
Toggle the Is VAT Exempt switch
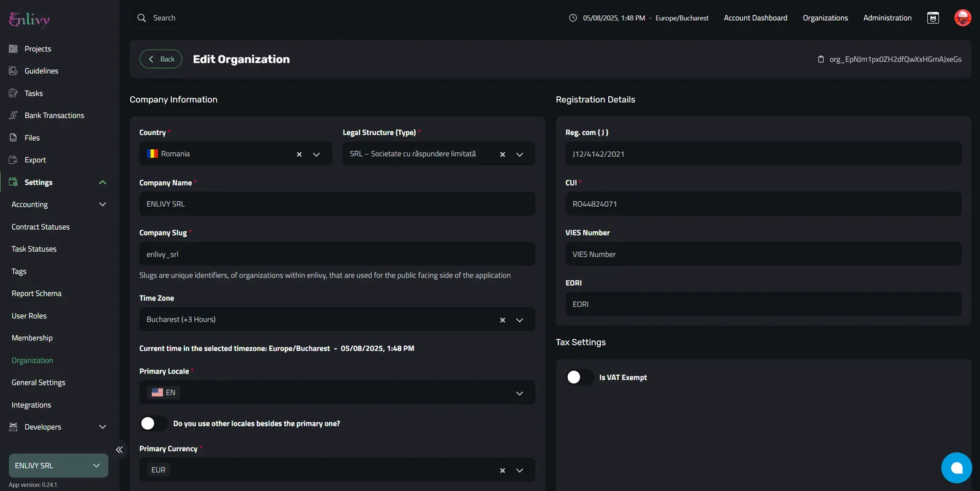[579, 377]
